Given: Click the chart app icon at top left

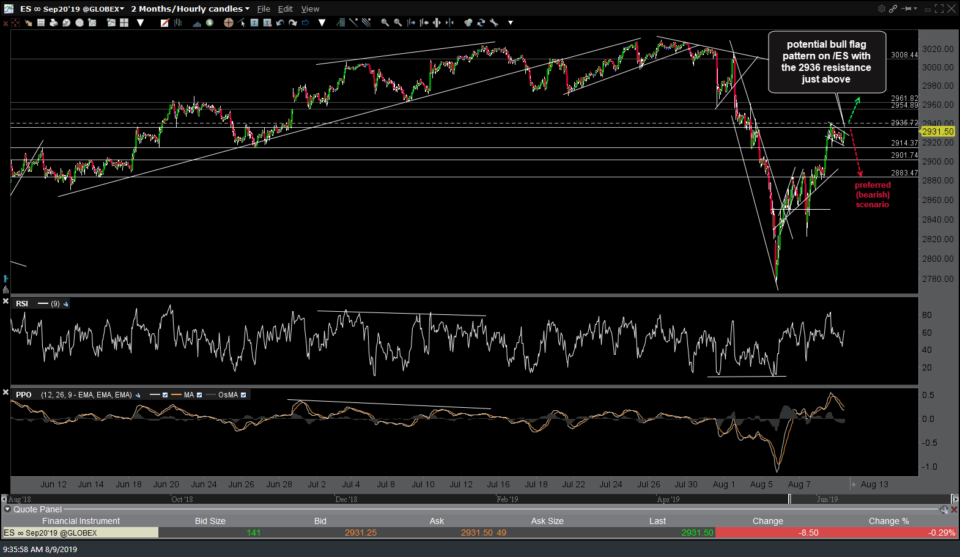Looking at the screenshot, I should 8,9.
